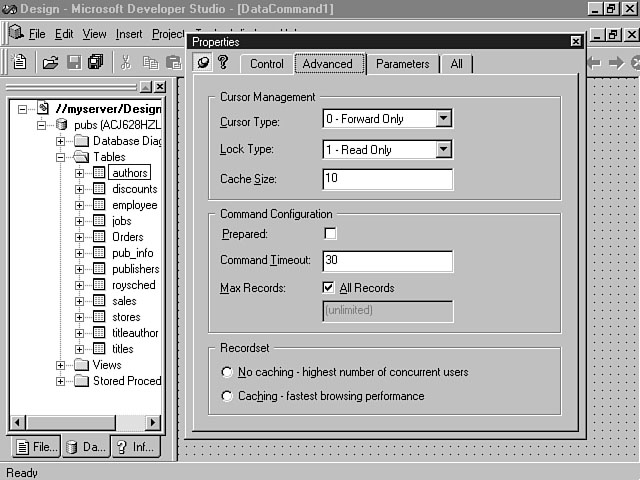The width and height of the screenshot is (640, 480).
Task: Switch to the Parameters tab
Action: (x=402, y=64)
